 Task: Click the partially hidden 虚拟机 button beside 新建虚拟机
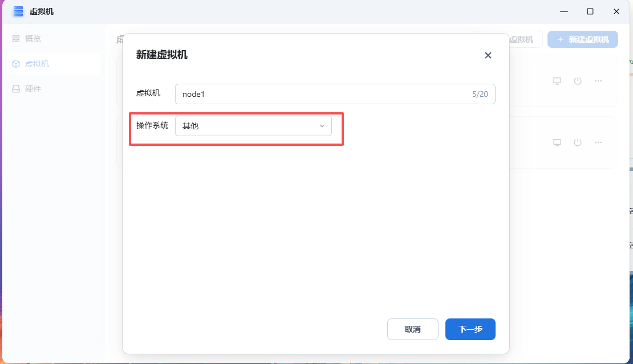pos(525,39)
